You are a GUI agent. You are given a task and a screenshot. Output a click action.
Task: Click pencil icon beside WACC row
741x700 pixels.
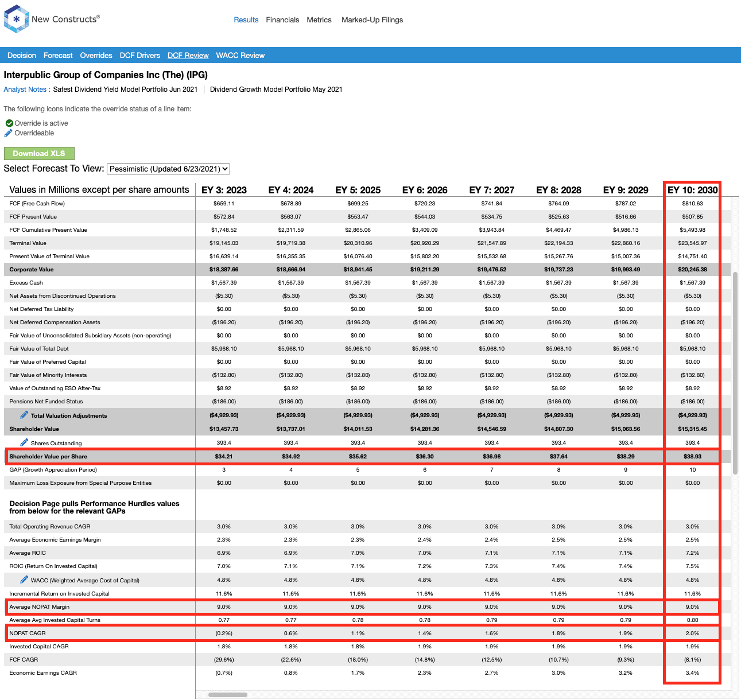24,580
